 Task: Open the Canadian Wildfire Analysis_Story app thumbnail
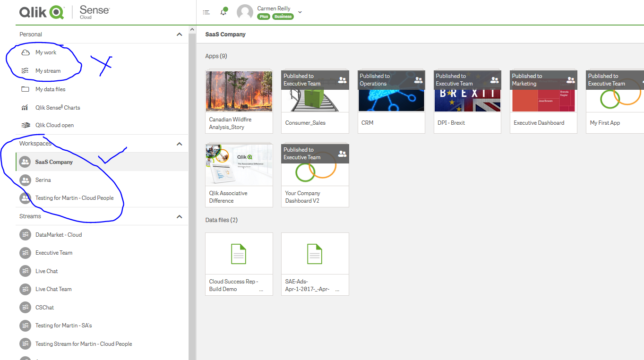click(x=239, y=92)
